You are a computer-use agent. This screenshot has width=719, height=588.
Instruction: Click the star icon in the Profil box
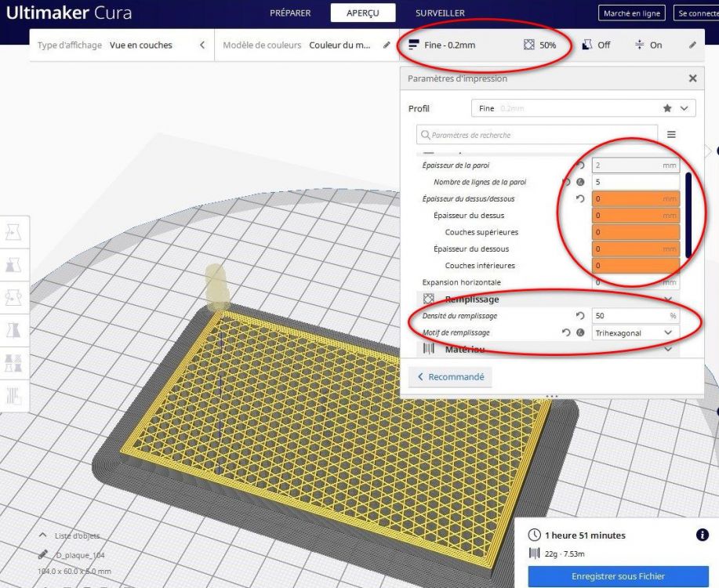[667, 108]
